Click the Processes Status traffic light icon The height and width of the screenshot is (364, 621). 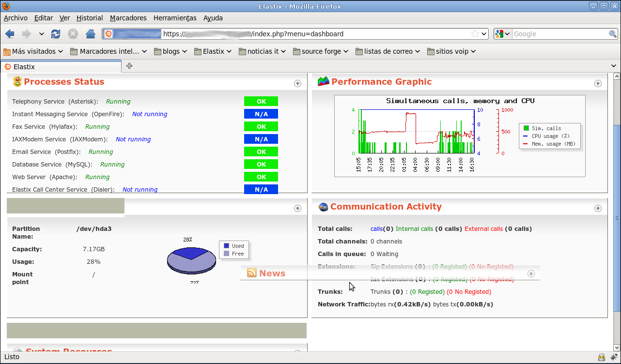tap(17, 82)
